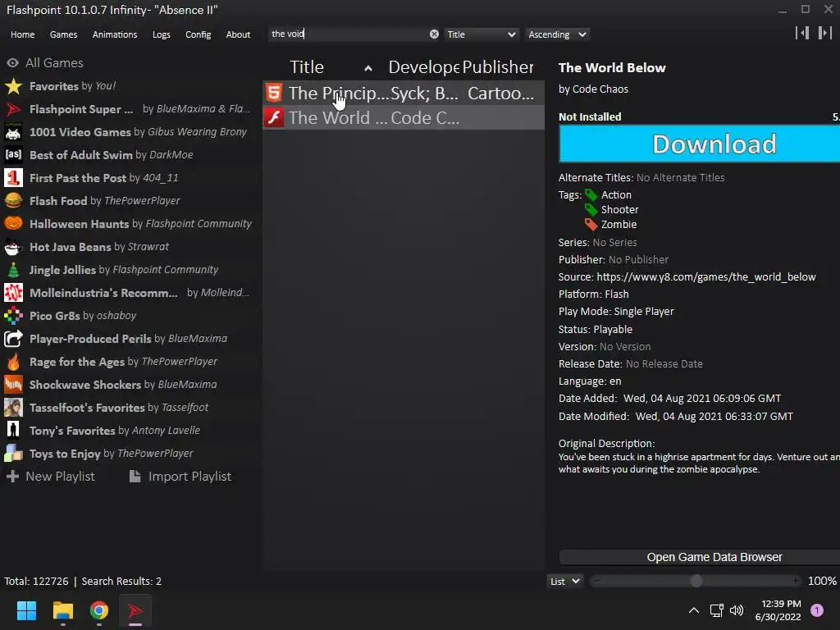Click the Tony's Favorites silhouette icon

click(13, 431)
